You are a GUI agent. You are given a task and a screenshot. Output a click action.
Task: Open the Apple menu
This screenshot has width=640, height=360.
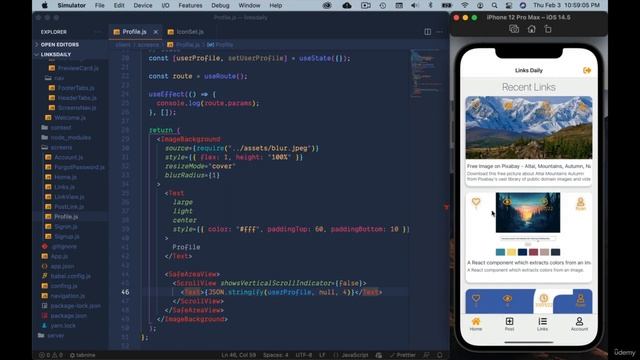pos(44,5)
